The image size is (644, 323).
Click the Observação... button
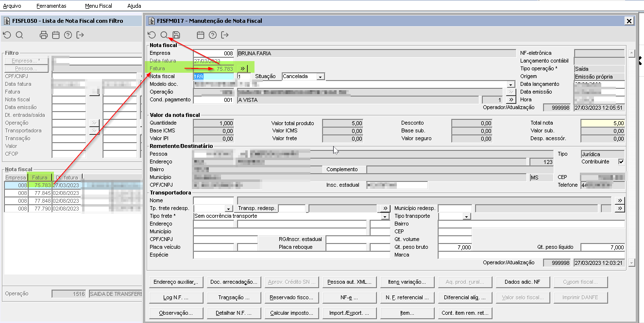[176, 313]
